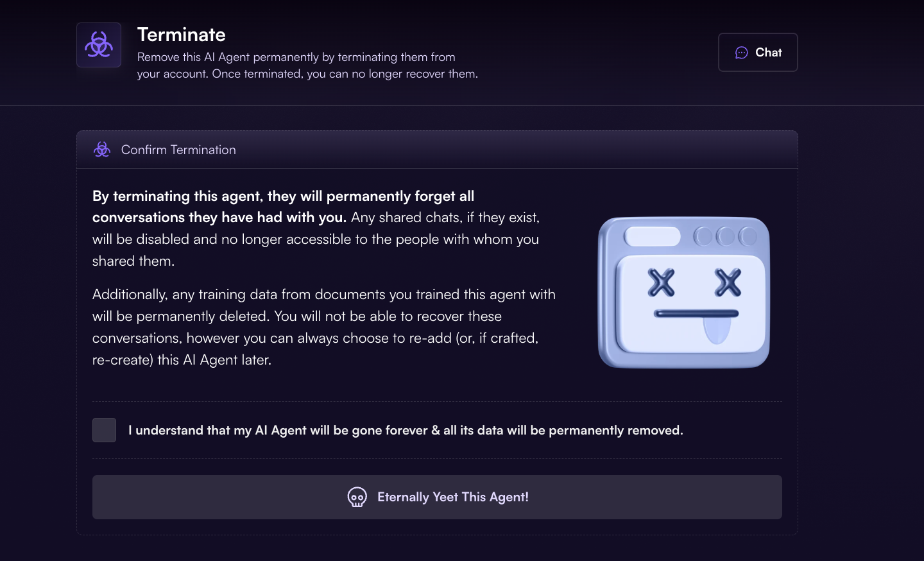This screenshot has height=561, width=924.
Task: Check the 'I understand' confirmation checkbox
Action: [104, 430]
